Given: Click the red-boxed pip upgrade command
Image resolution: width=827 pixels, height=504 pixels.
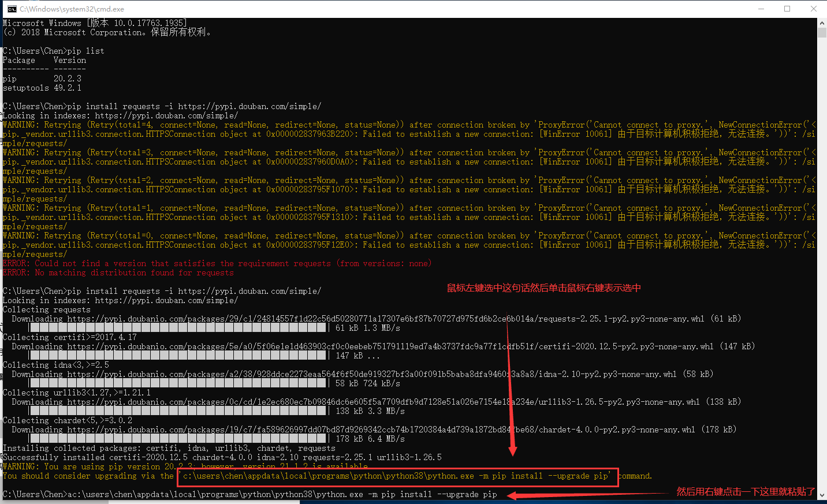Looking at the screenshot, I should coord(397,476).
